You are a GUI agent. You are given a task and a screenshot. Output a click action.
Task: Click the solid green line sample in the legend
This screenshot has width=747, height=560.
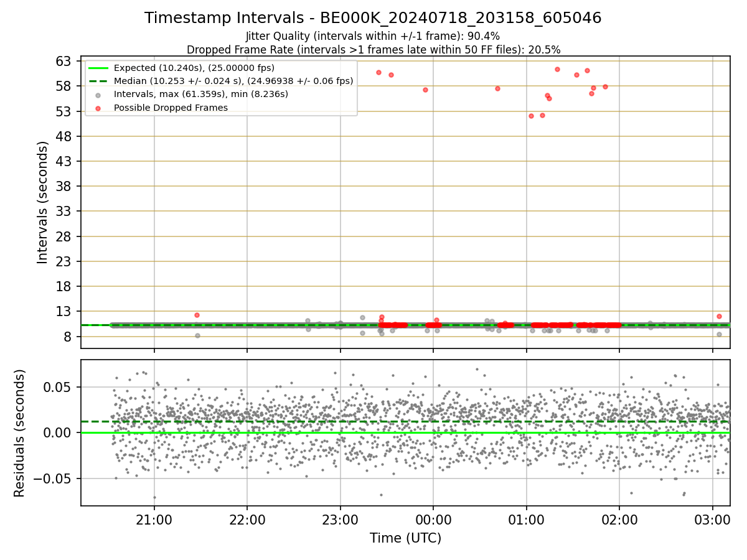pos(98,68)
